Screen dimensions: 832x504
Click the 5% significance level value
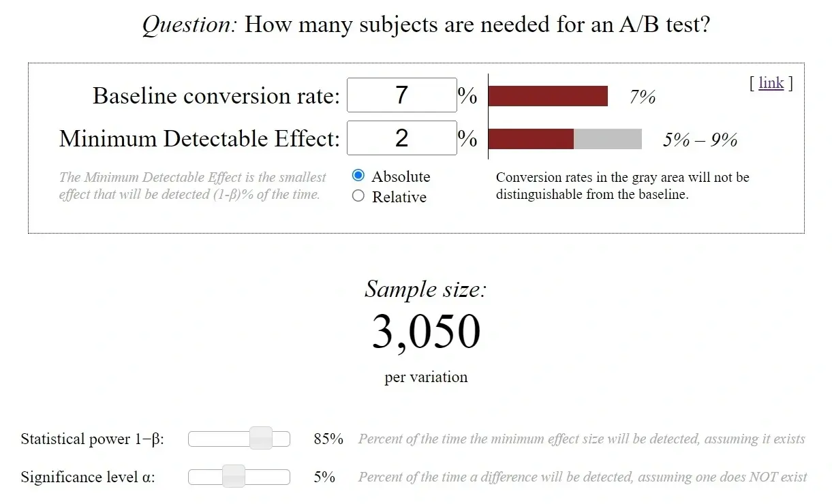coord(324,477)
